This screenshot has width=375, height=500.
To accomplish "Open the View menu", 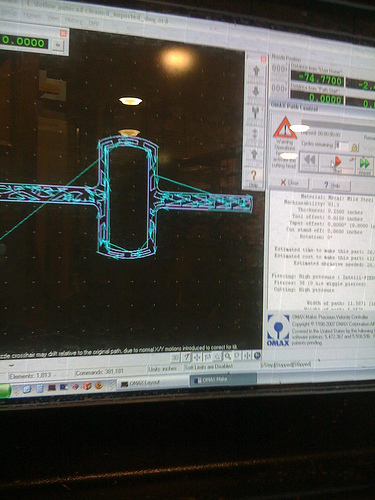I will 53,18.
